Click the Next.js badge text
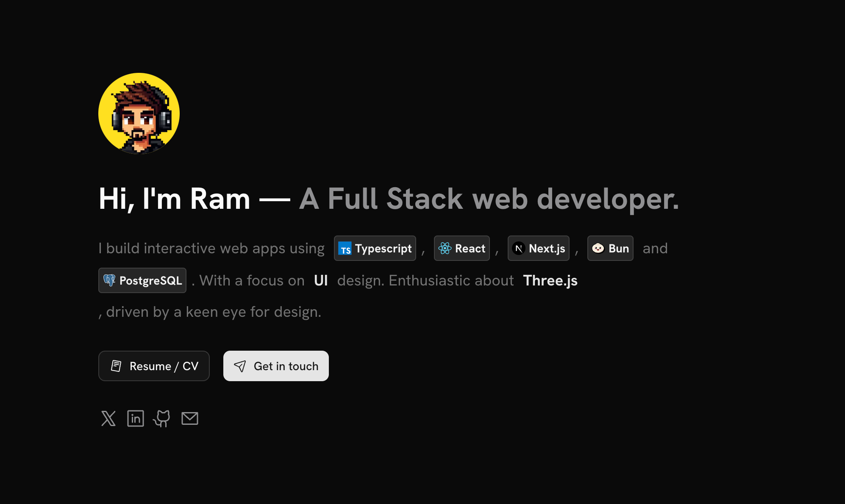Screen dimensions: 845x504 547,249
